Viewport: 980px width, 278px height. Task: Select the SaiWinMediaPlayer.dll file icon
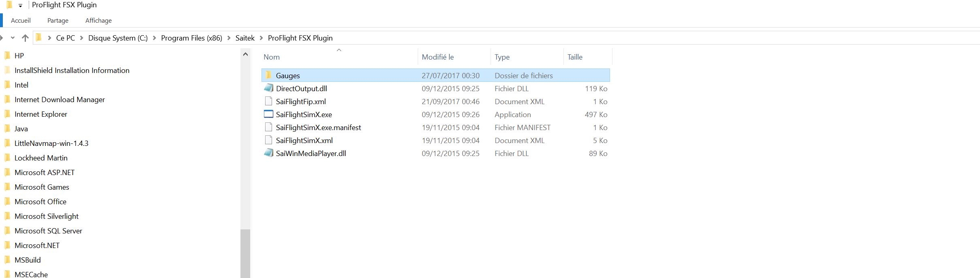(x=268, y=153)
